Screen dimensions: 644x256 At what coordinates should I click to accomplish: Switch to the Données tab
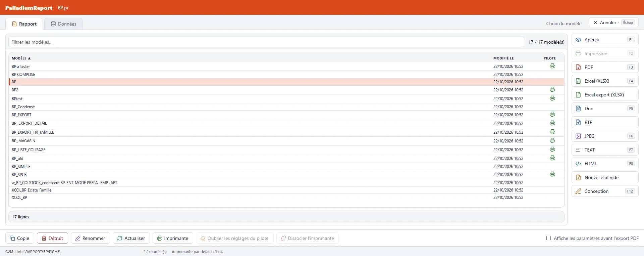tap(63, 24)
